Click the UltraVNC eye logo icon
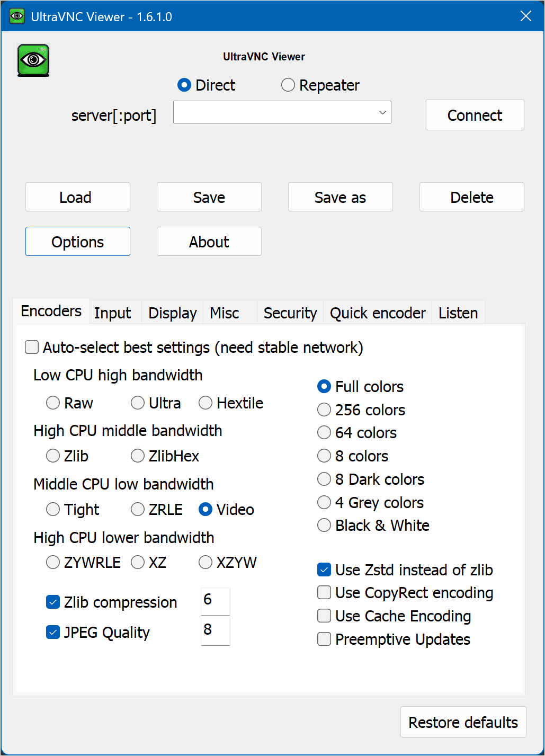Screen dimensions: 545x756 coord(33,60)
